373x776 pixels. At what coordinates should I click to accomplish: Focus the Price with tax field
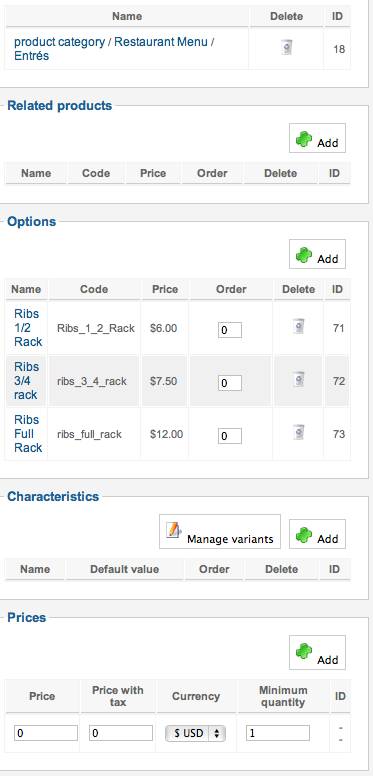[121, 733]
